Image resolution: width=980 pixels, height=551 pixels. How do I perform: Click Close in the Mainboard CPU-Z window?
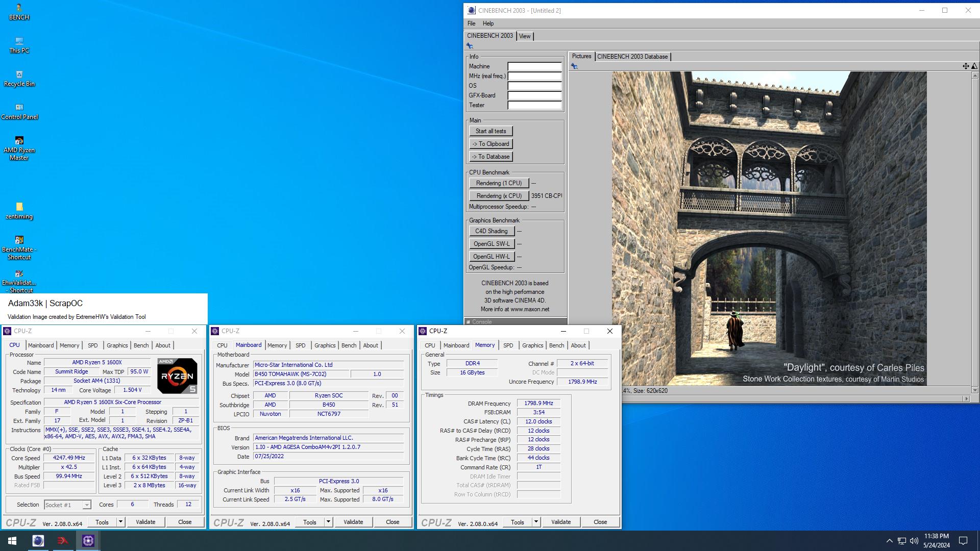(393, 522)
